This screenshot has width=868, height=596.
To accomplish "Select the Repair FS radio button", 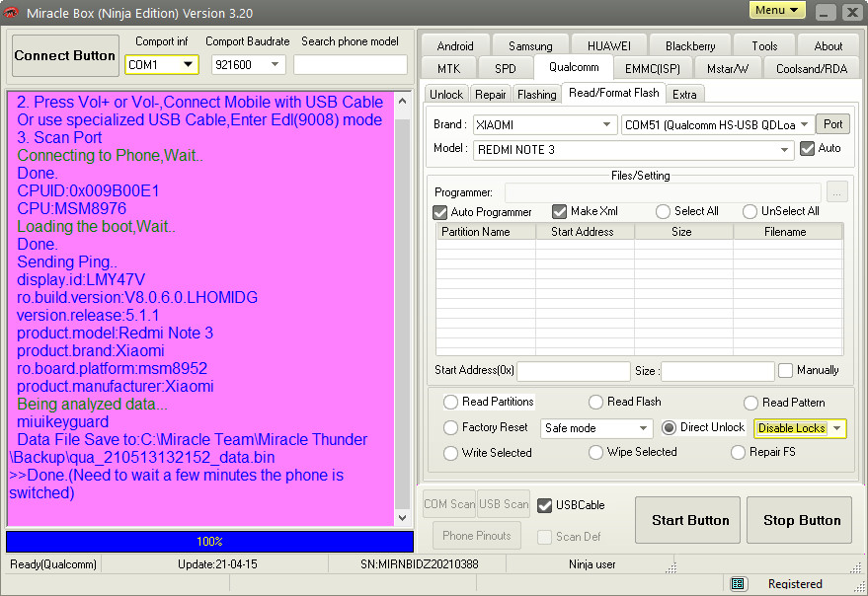I will pos(738,452).
